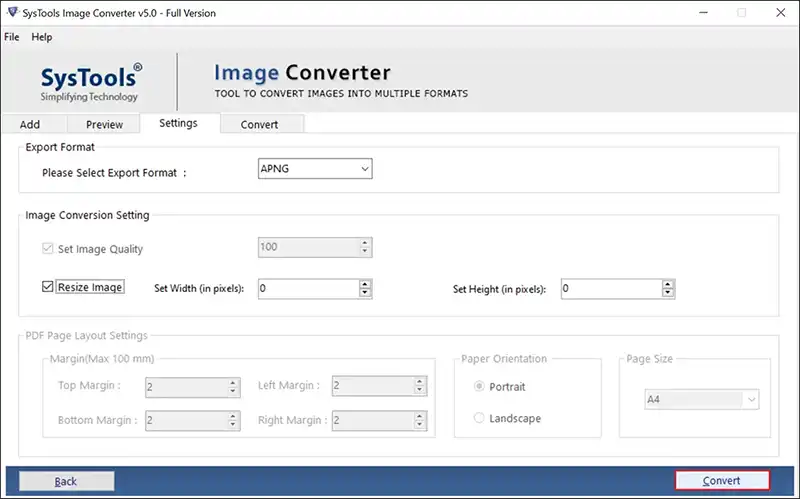Minimize the Image Converter window
800x499 pixels.
pos(704,12)
